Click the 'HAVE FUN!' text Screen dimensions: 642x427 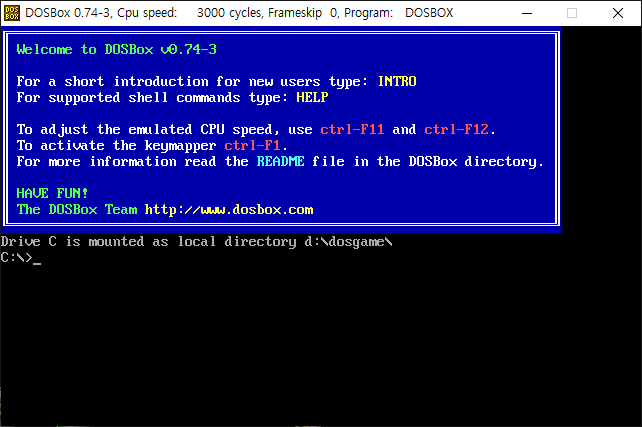point(52,194)
